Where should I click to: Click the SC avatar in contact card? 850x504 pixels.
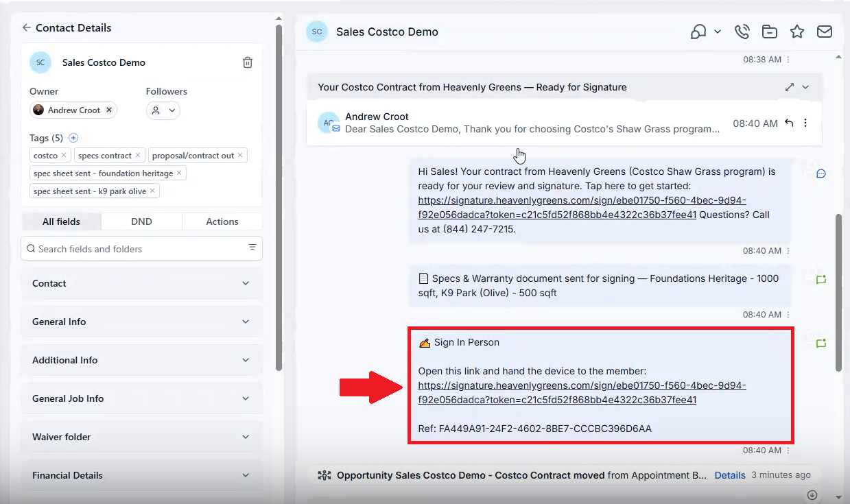40,62
